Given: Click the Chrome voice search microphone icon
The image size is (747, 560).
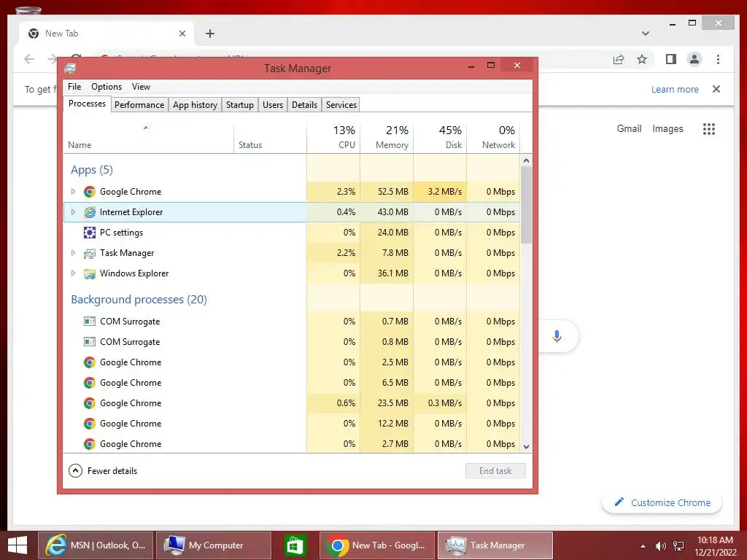Looking at the screenshot, I should [x=557, y=336].
